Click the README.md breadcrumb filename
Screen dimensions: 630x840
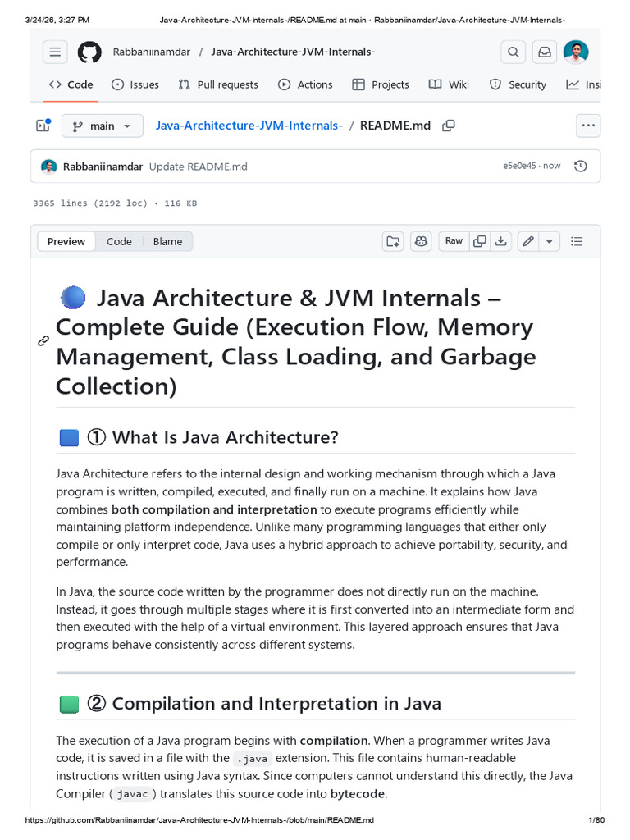tap(395, 126)
